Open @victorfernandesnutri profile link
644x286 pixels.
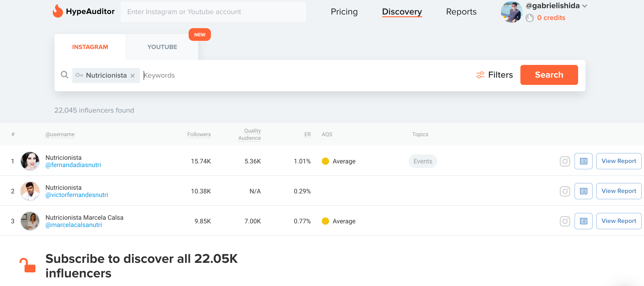click(77, 195)
